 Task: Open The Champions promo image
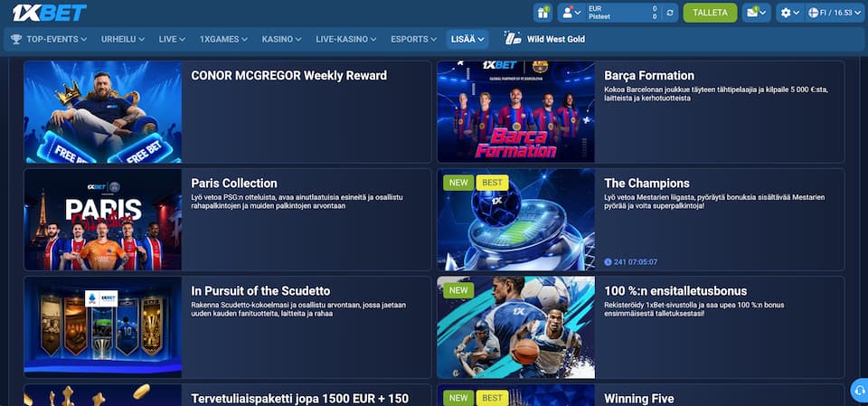[x=516, y=220]
